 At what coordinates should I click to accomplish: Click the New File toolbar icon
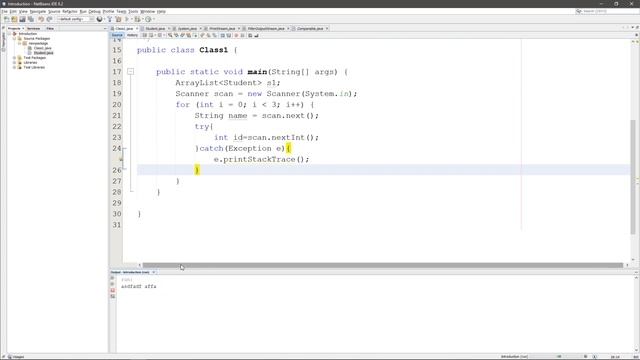pos(7,19)
